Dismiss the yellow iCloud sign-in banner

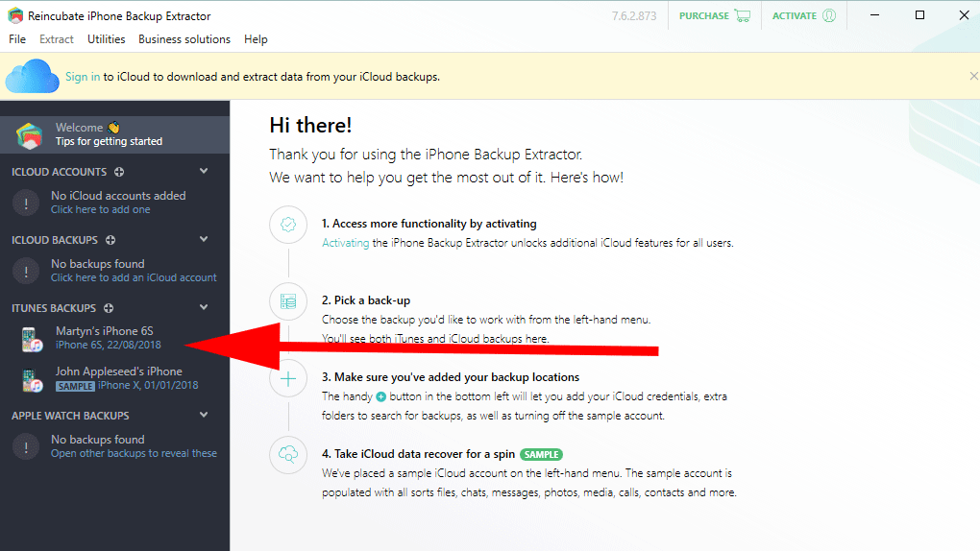pos(973,76)
